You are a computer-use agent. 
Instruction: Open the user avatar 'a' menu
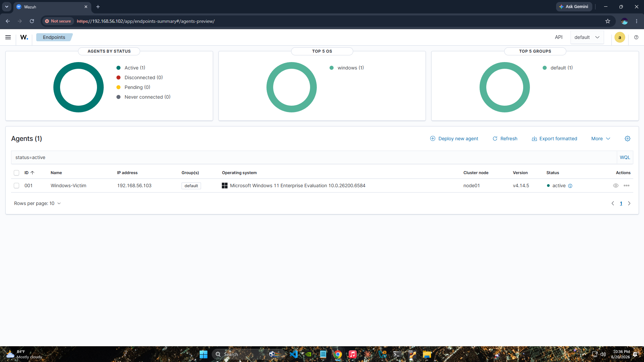[x=620, y=37]
